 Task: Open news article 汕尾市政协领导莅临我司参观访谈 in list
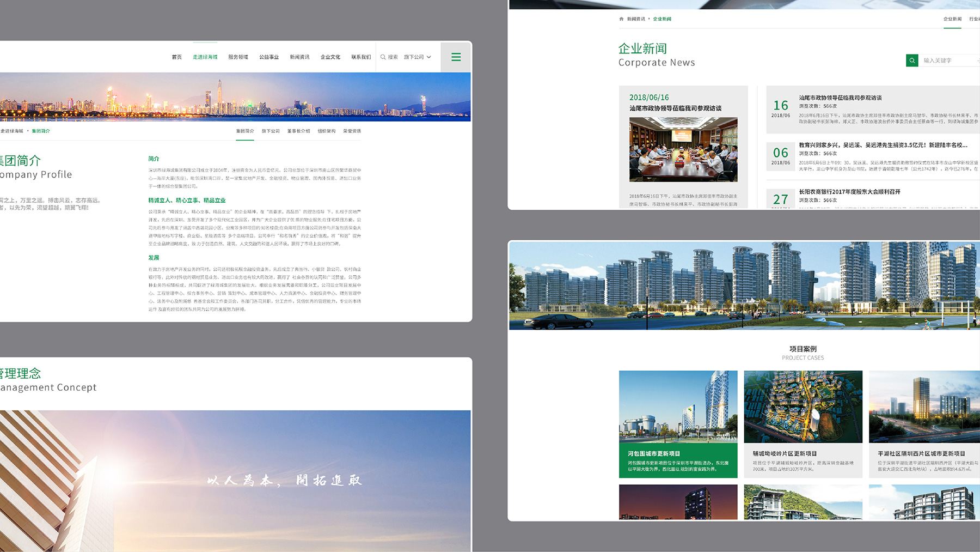[840, 98]
